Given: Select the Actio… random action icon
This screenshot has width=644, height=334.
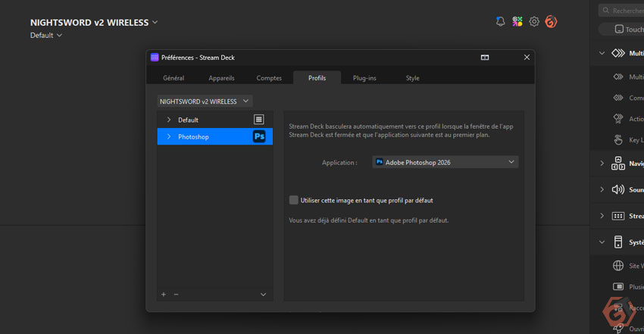Looking at the screenshot, I should (x=618, y=119).
